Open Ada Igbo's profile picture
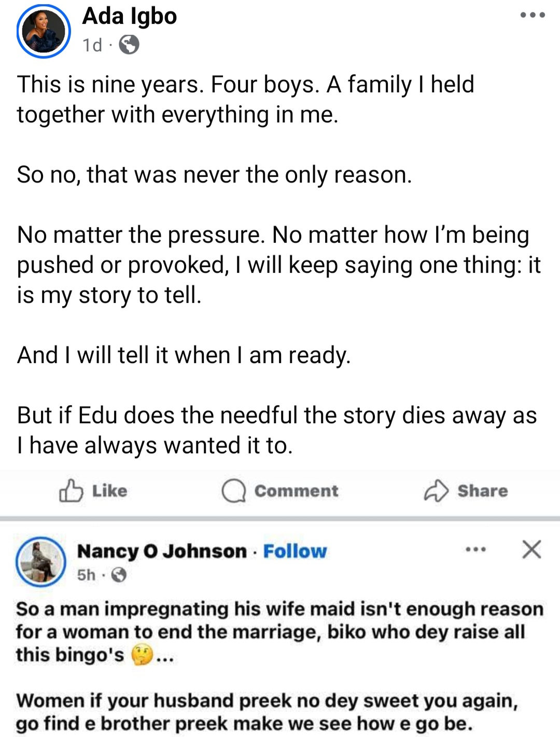 click(x=44, y=31)
